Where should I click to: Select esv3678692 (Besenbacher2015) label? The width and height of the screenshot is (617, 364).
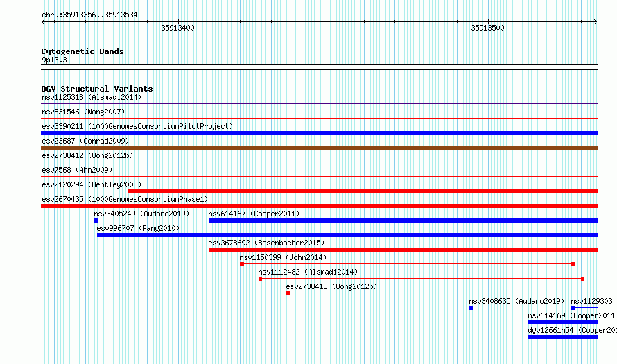pyautogui.click(x=266, y=243)
